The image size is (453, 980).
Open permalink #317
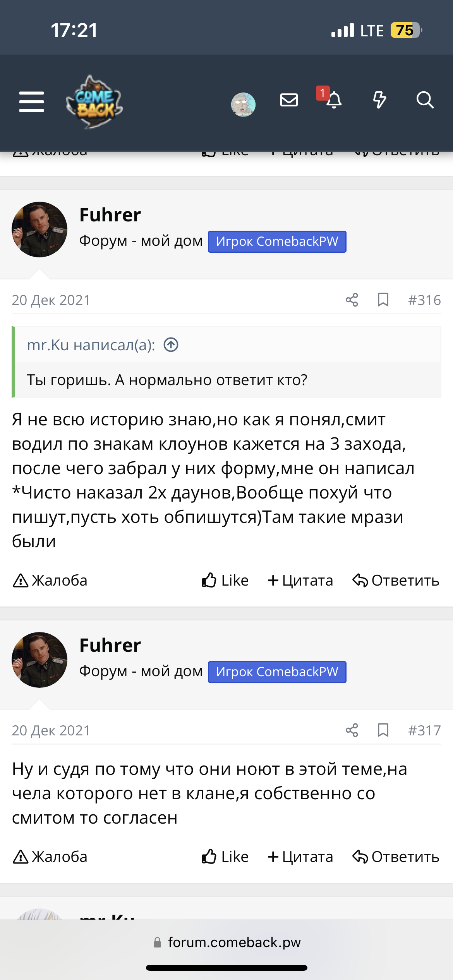pos(424,730)
